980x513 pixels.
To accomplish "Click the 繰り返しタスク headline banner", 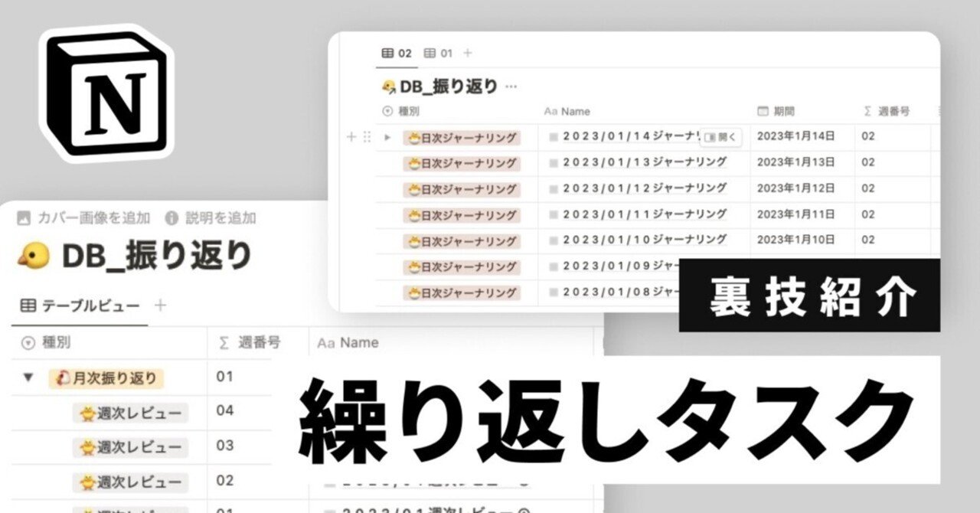I will (605, 420).
